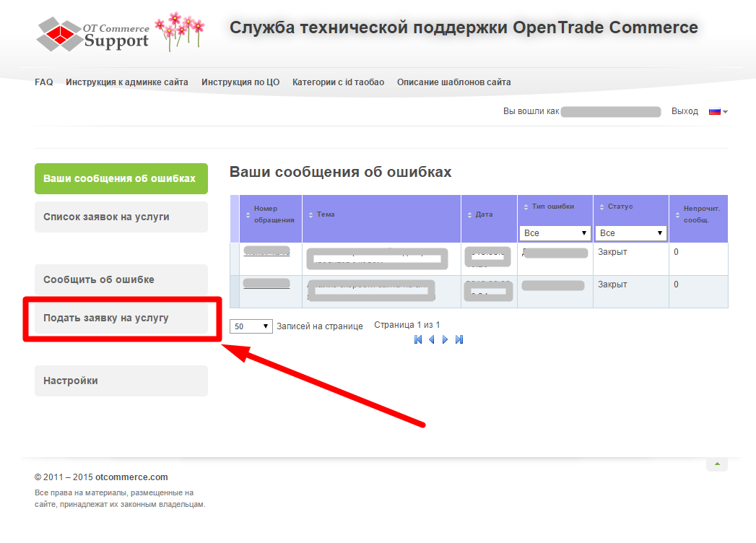The image size is (756, 543).
Task: Open the Тип ошибки filter dropdown
Action: point(555,233)
